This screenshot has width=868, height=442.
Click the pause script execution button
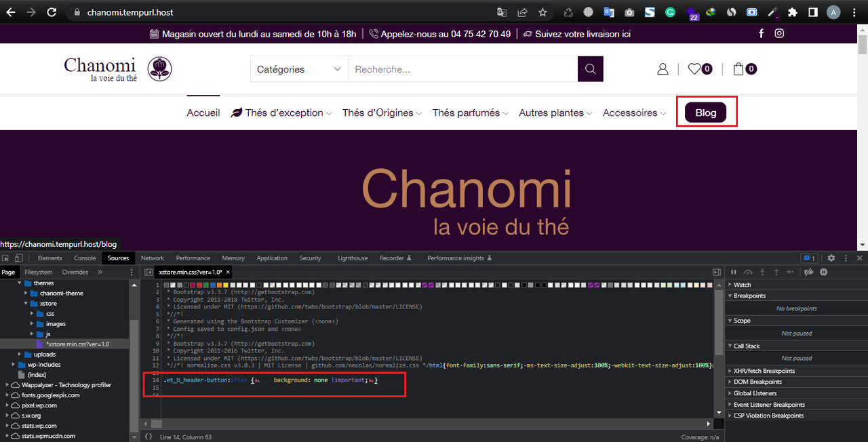(x=734, y=272)
